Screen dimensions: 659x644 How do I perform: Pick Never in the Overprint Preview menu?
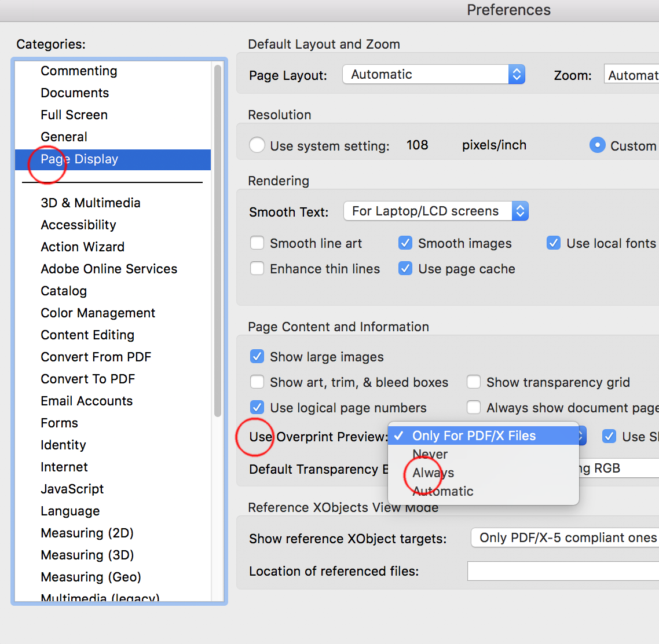(430, 454)
